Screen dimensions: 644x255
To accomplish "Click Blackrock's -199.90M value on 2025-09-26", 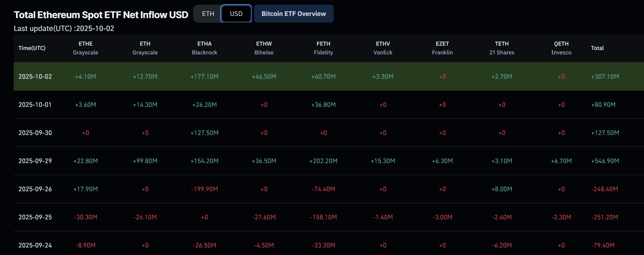I will (x=204, y=189).
